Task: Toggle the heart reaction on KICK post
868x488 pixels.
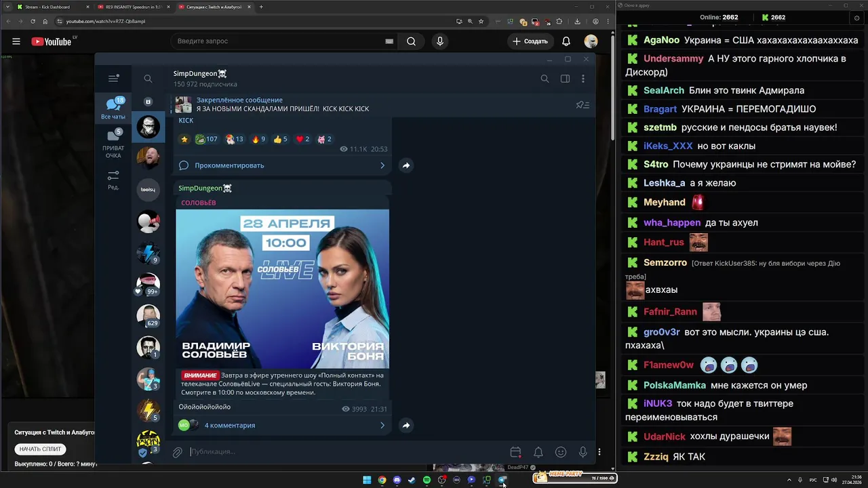Action: pos(302,139)
